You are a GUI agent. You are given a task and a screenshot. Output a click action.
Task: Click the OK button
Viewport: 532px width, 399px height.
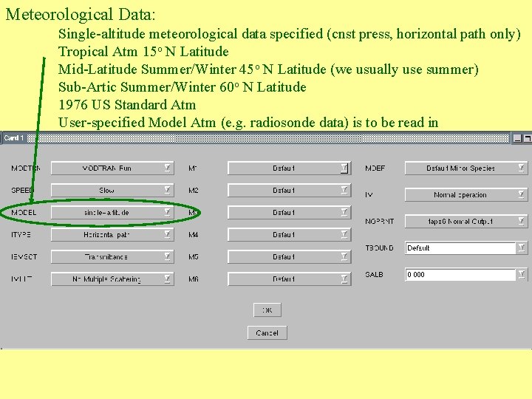click(x=267, y=310)
